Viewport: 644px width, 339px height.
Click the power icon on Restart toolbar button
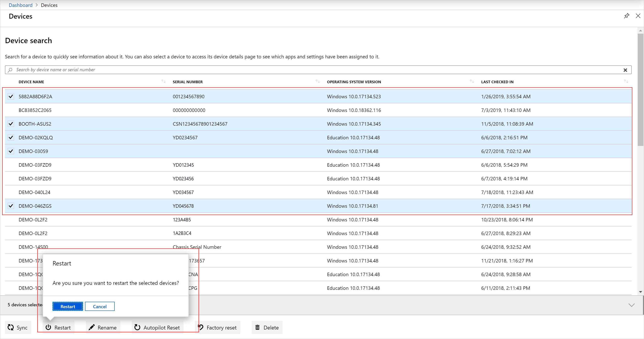coord(48,327)
